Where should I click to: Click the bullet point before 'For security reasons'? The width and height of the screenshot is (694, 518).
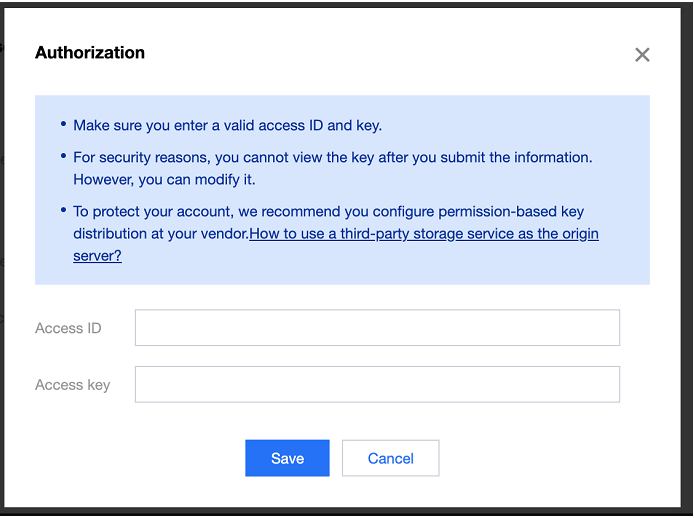point(60,158)
